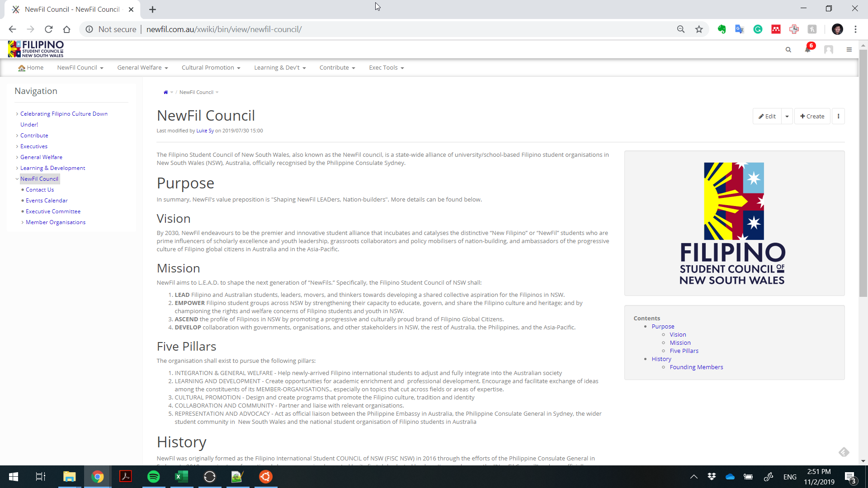Click the site search magnifier icon
Screen dimensions: 868x488
(788, 50)
